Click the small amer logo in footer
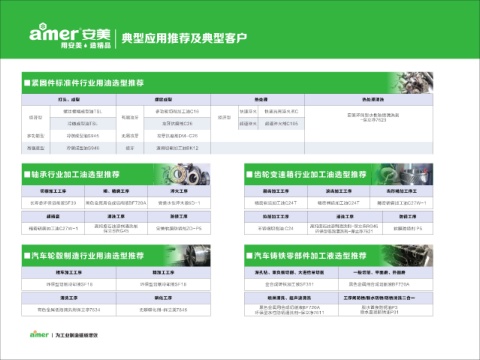 (x=39, y=334)
